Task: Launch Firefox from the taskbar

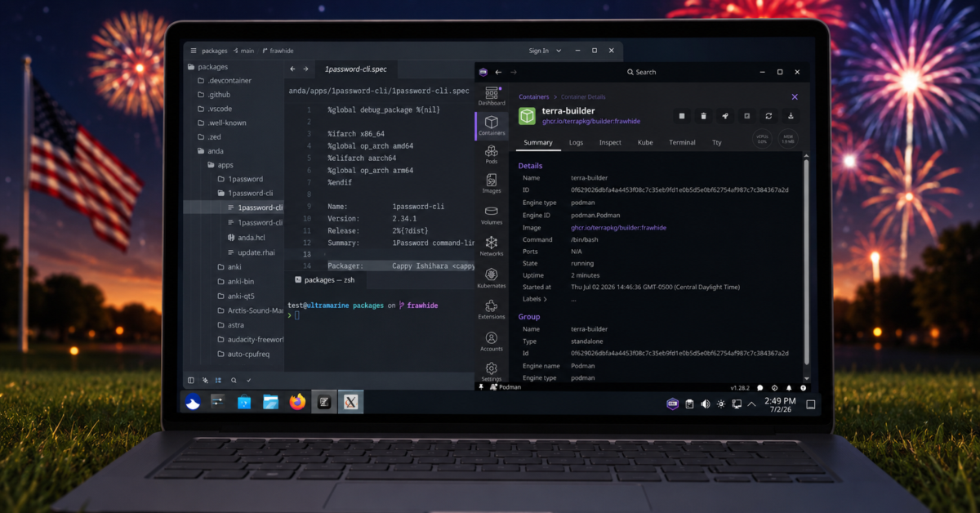Action: click(298, 402)
